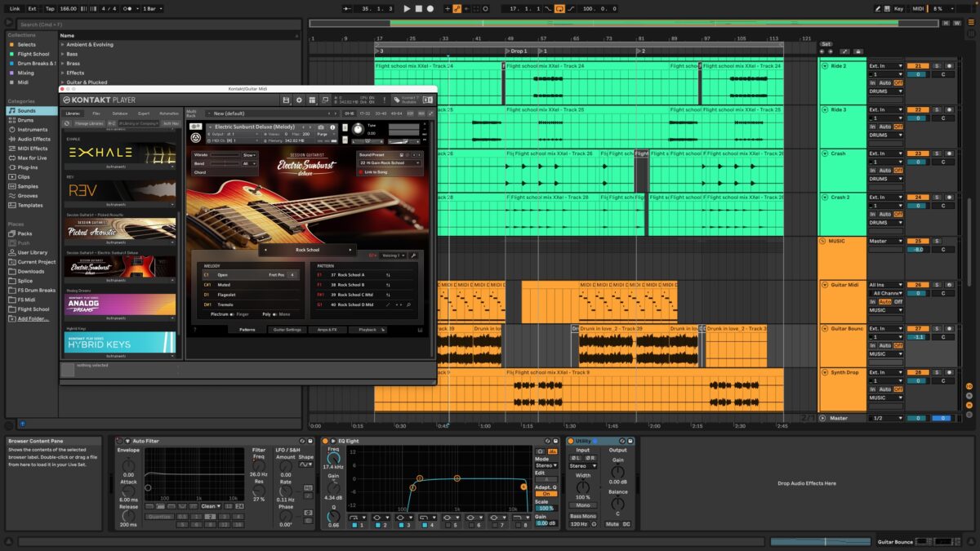Expand the Brass folder

click(62, 64)
